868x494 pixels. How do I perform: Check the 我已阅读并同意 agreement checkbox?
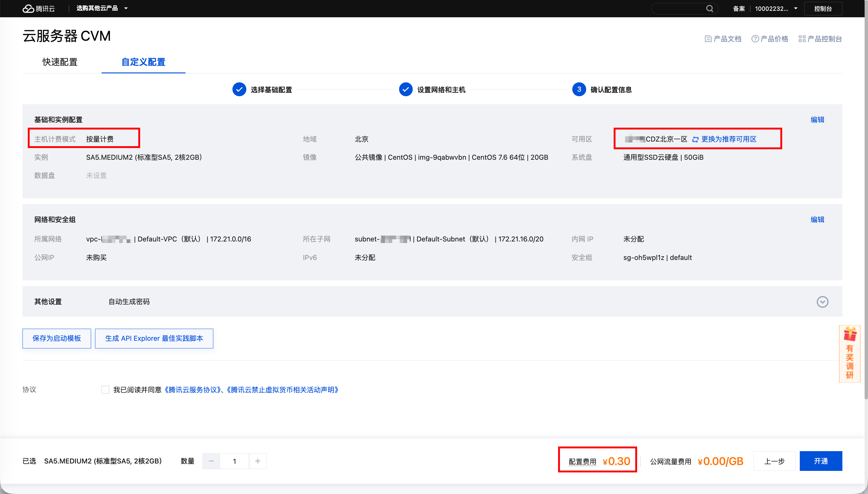tap(105, 389)
